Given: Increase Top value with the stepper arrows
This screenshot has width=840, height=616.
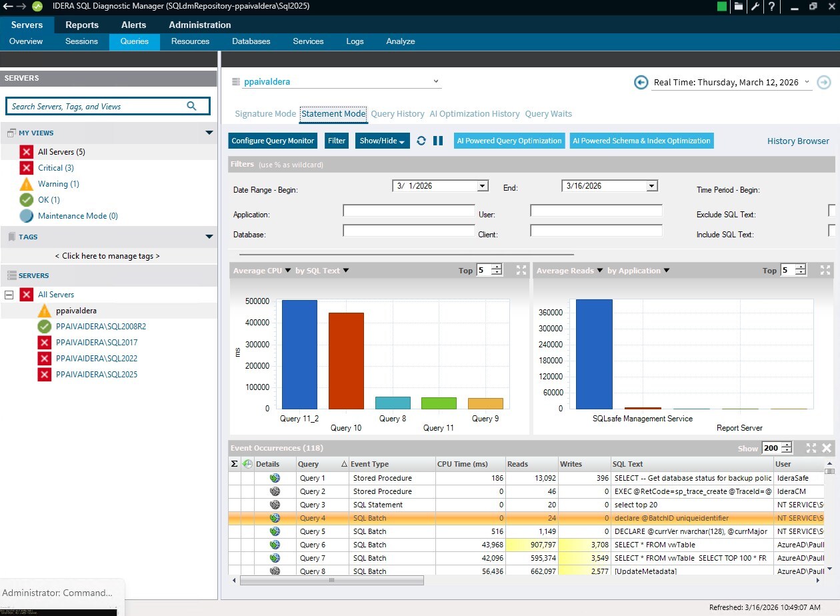Looking at the screenshot, I should click(x=497, y=267).
